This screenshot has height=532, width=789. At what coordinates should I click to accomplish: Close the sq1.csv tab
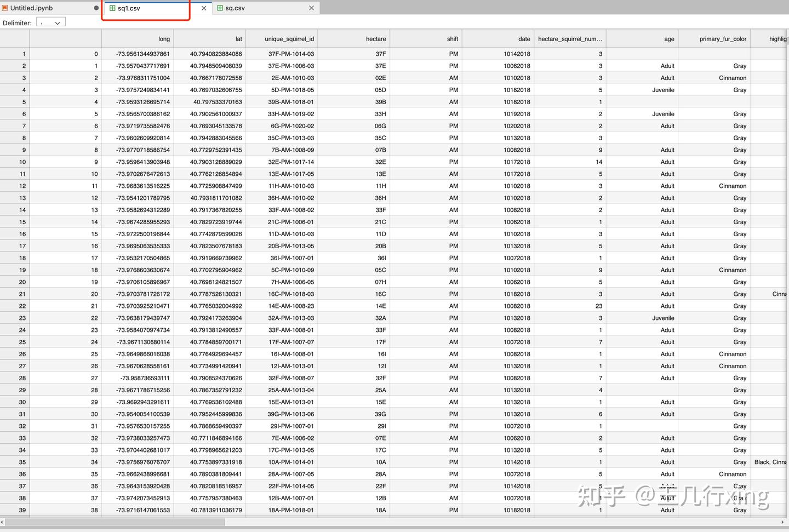[203, 9]
